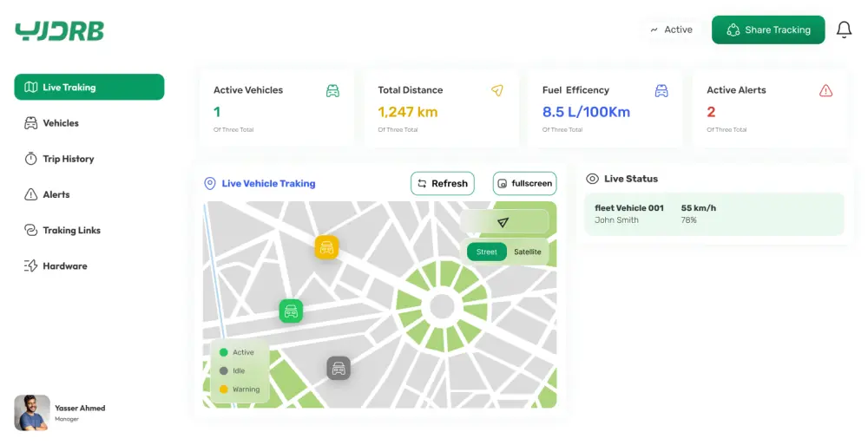Viewport: 868px width, 445px height.
Task: Click the red warning triangle in the Active Alerts card
Action: (826, 91)
